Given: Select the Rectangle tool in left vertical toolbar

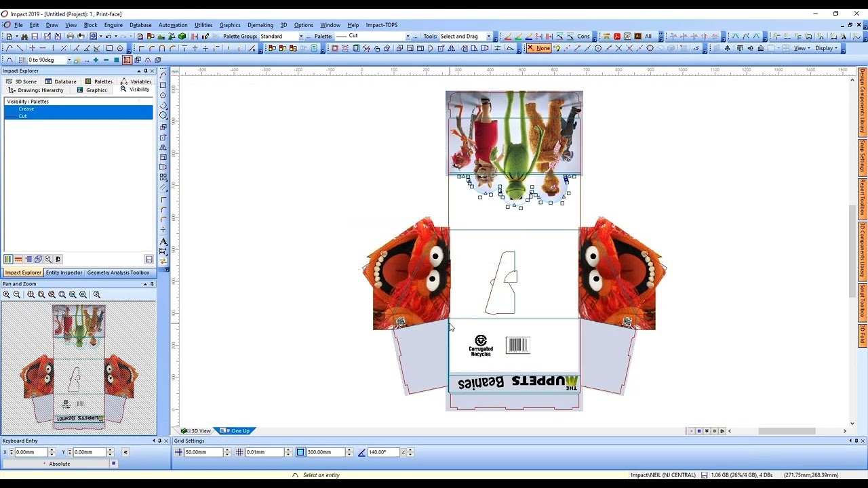Looking at the screenshot, I should (163, 85).
